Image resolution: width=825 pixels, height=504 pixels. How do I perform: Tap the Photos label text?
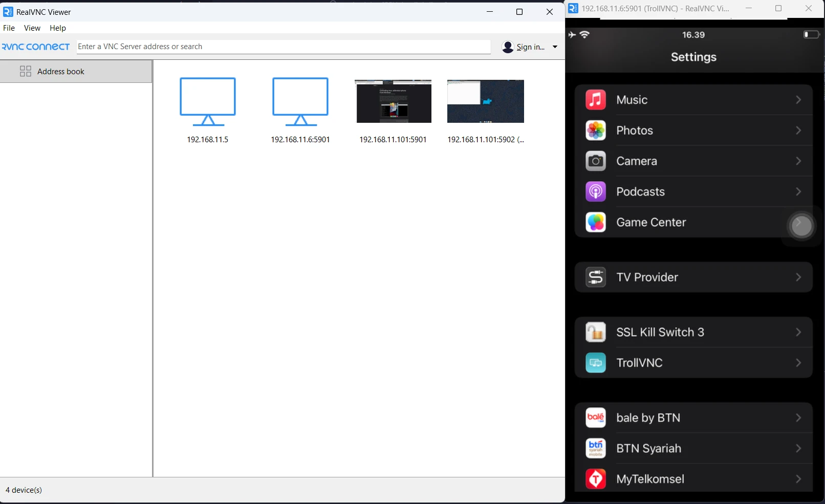pyautogui.click(x=635, y=130)
